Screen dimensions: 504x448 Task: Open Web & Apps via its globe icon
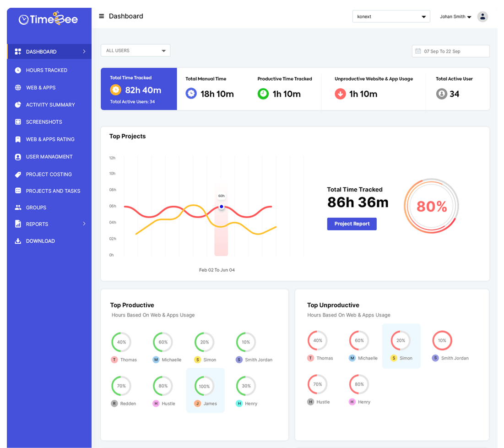click(17, 87)
